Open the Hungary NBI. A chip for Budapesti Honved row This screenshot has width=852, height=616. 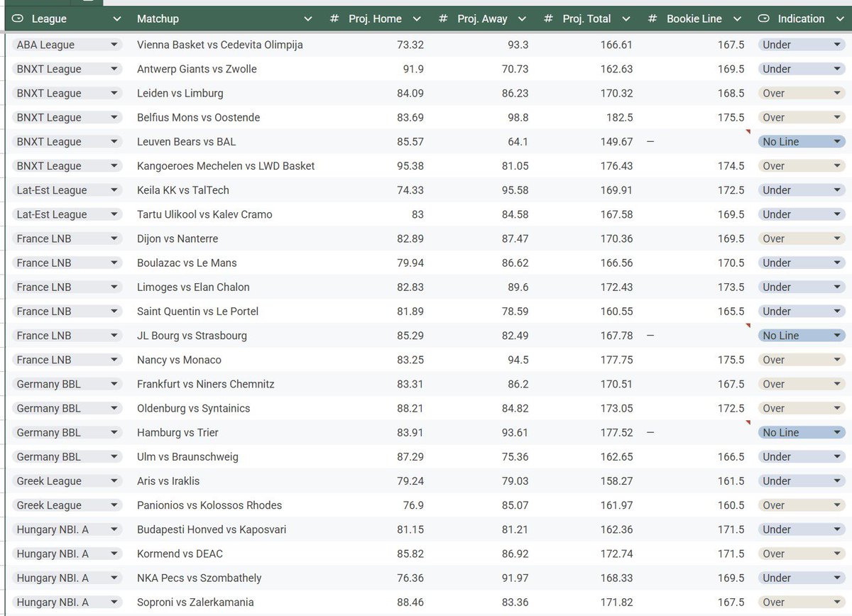coord(67,529)
